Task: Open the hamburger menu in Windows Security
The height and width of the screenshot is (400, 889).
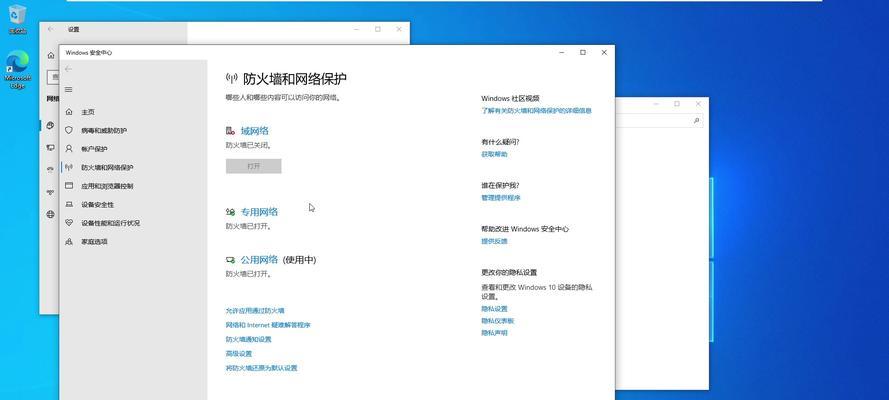Action: [x=69, y=90]
